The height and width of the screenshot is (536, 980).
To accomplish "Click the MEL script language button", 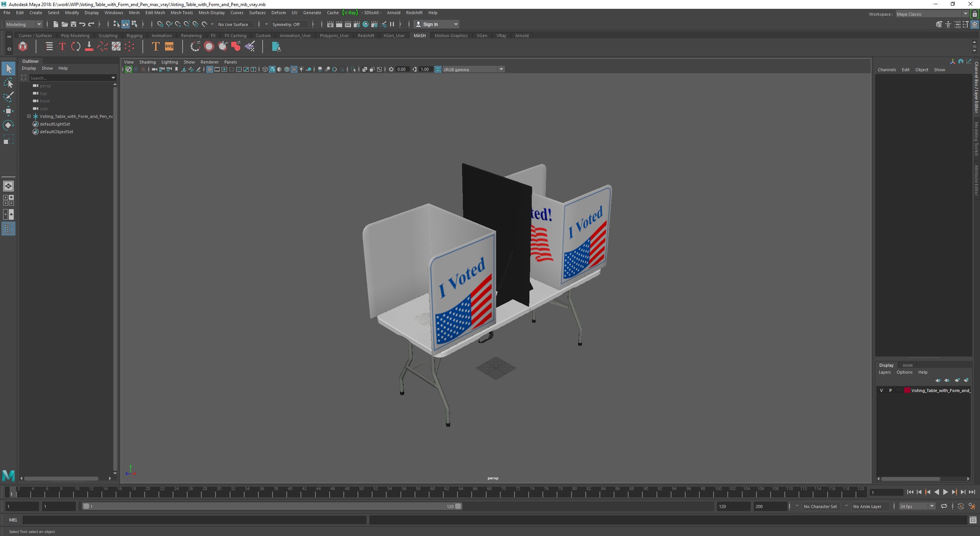I will (x=13, y=520).
